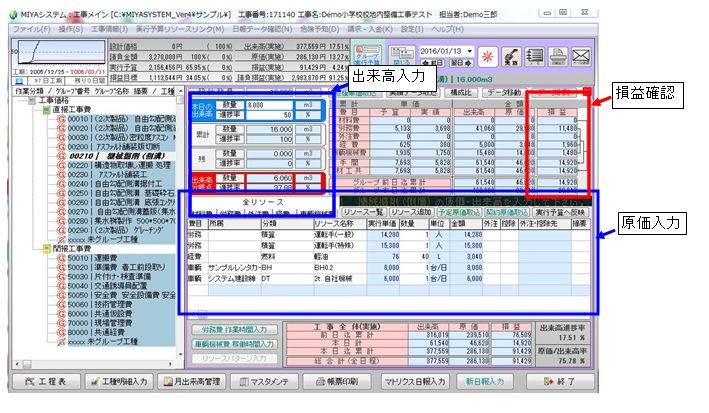This screenshot has width=709, height=413.
Task: Open the memo list icon button
Action: [x=534, y=57]
